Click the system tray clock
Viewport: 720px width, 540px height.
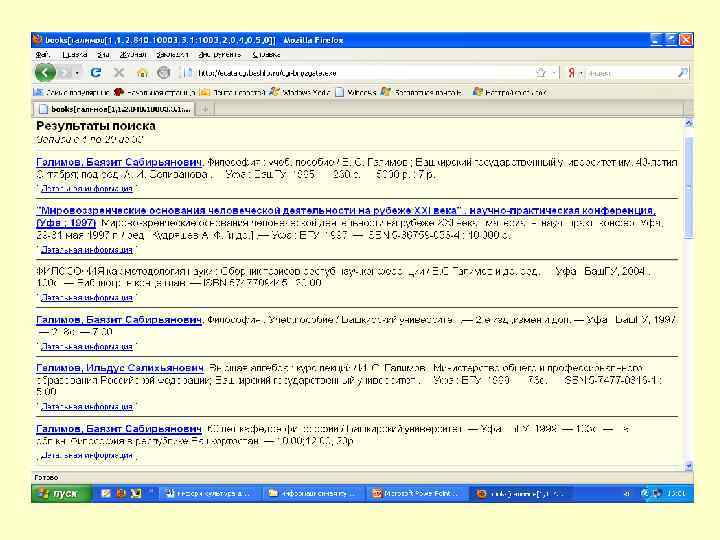676,493
